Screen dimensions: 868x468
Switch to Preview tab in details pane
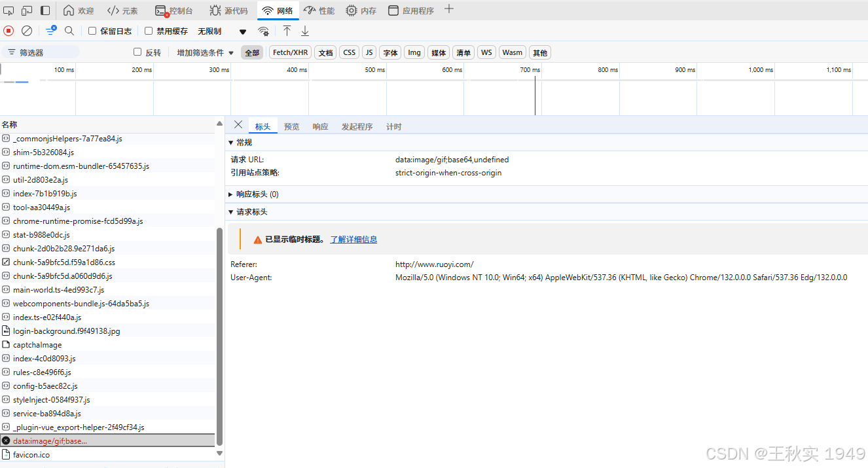292,126
